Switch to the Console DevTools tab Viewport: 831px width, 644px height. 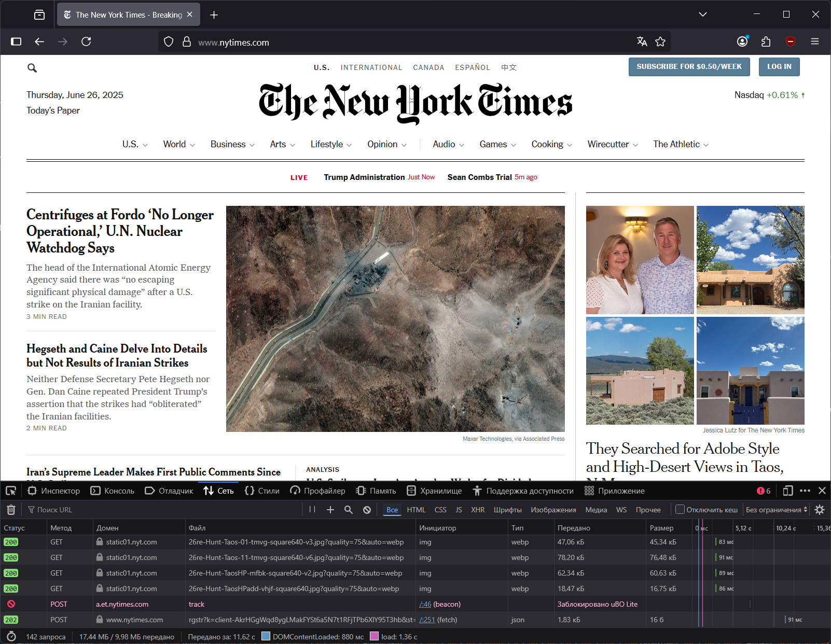tap(113, 491)
